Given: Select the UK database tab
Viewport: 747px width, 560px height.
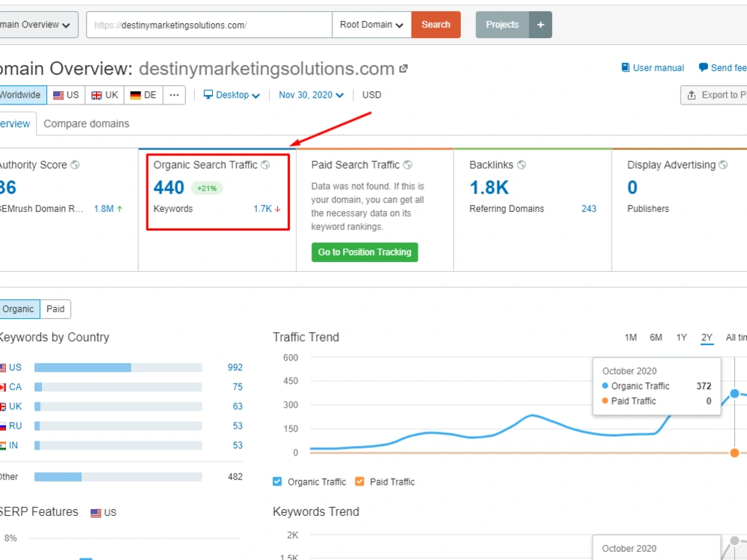Looking at the screenshot, I should point(105,95).
